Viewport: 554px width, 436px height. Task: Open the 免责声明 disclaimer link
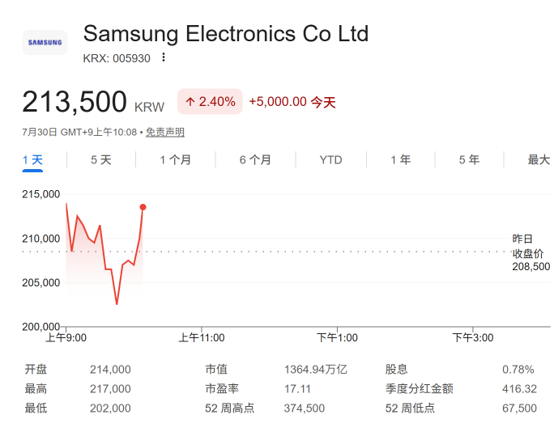[x=165, y=132]
